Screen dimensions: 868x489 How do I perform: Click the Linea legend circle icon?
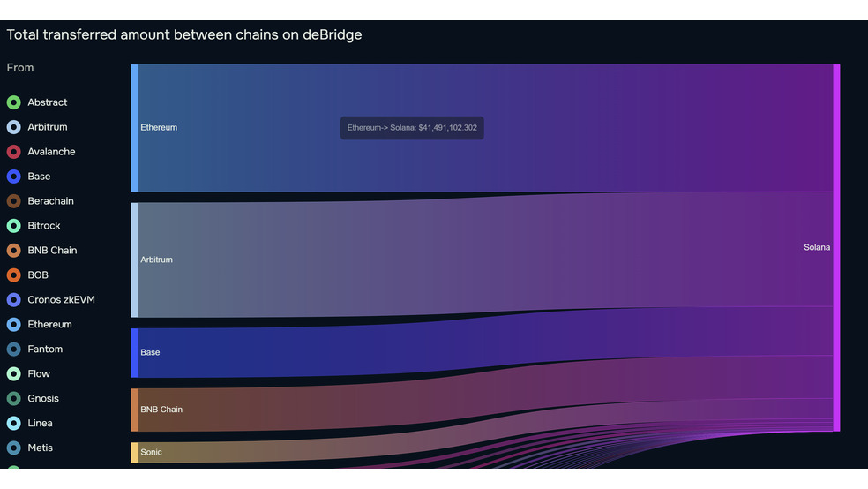point(14,423)
